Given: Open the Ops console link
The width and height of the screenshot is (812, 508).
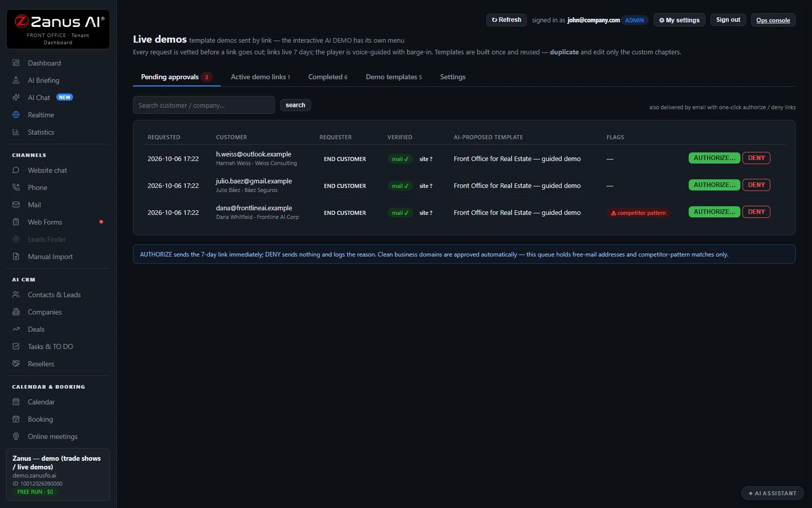Looking at the screenshot, I should 773,20.
